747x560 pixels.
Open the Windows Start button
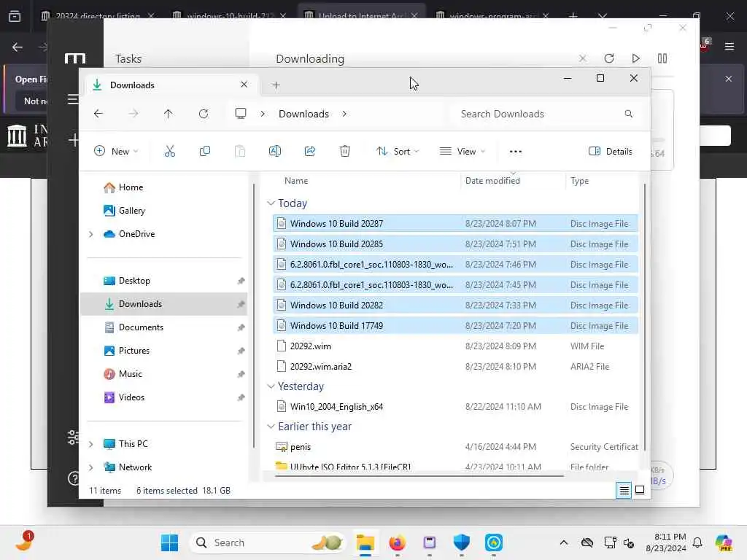(x=169, y=542)
